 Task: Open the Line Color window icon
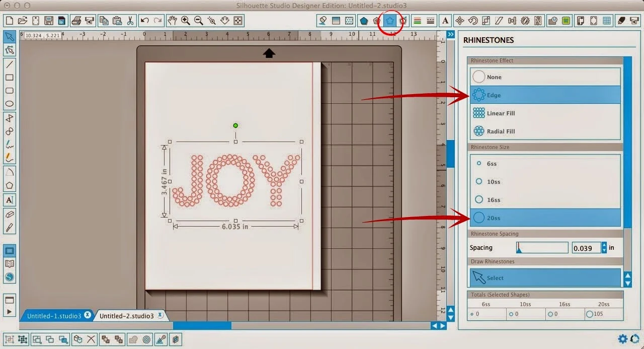(417, 21)
